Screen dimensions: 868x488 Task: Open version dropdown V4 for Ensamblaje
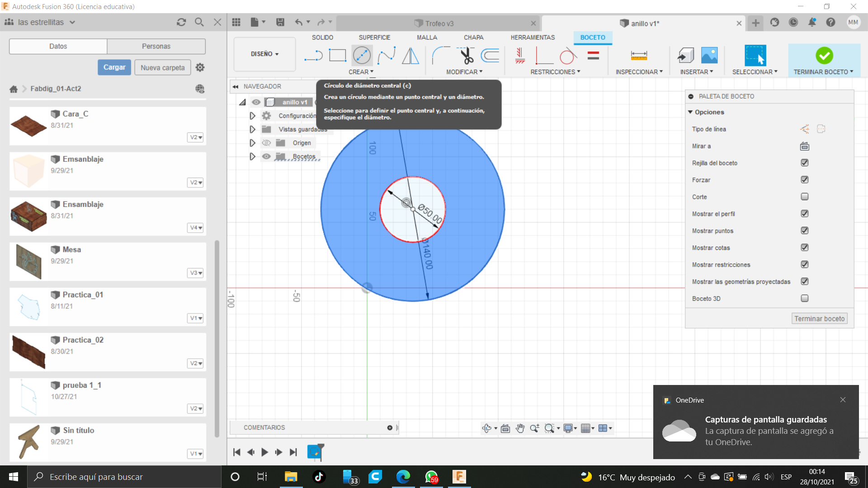tap(195, 228)
